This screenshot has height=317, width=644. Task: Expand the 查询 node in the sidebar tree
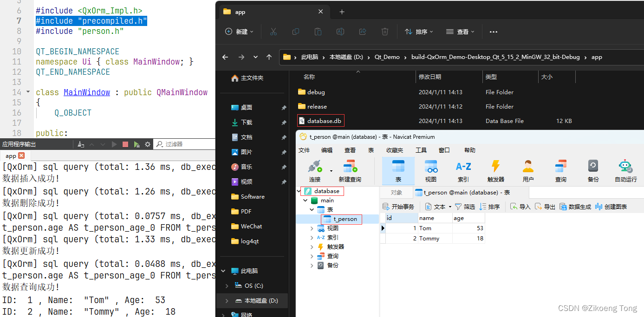313,256
